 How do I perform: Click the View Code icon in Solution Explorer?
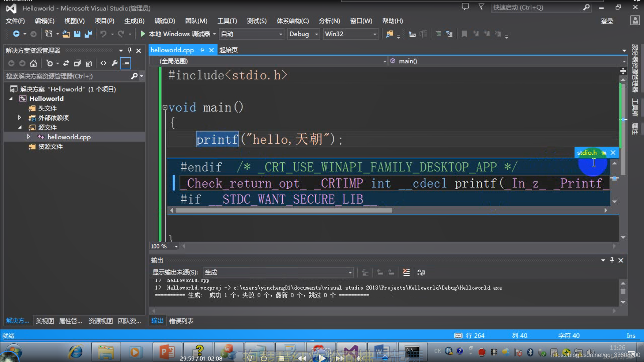(103, 63)
